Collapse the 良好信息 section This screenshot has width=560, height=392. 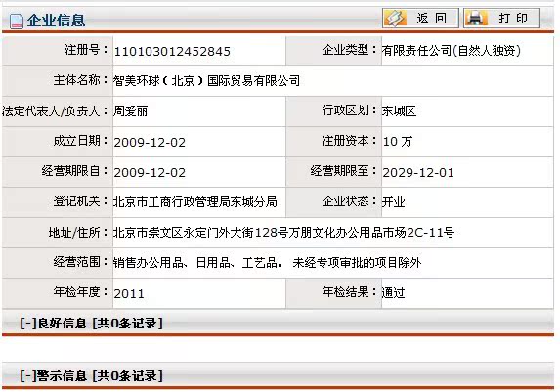(28, 323)
